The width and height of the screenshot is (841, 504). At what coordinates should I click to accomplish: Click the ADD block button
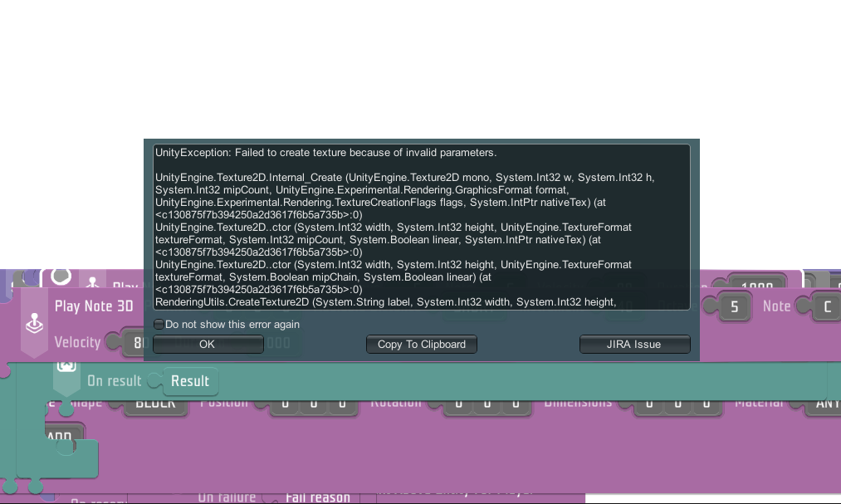[59, 437]
